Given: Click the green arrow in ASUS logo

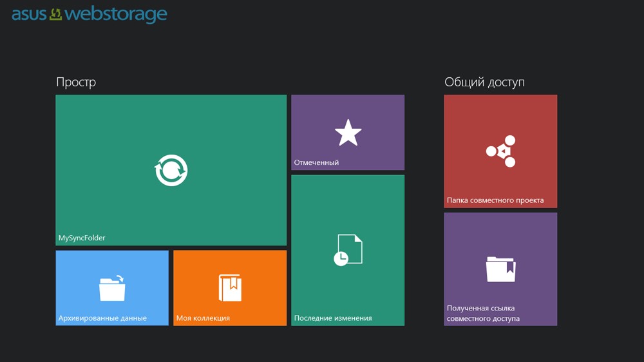Looking at the screenshot, I should pyautogui.click(x=55, y=14).
